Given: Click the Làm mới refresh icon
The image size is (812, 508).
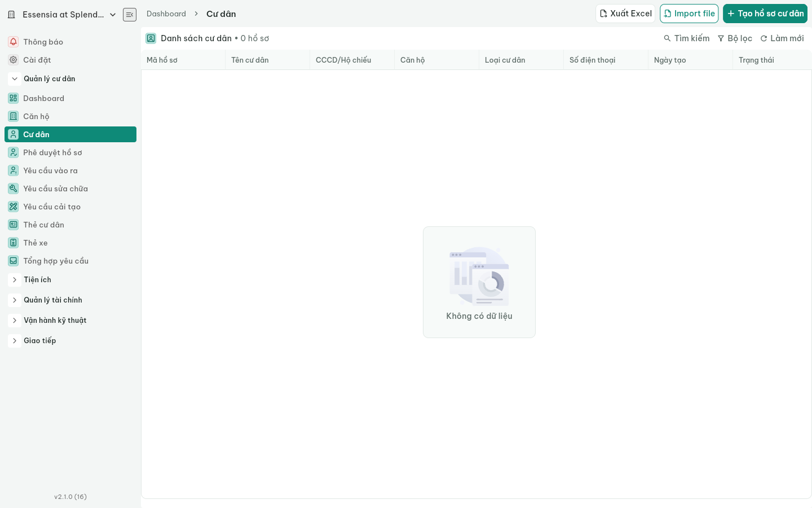Looking at the screenshot, I should [x=764, y=38].
